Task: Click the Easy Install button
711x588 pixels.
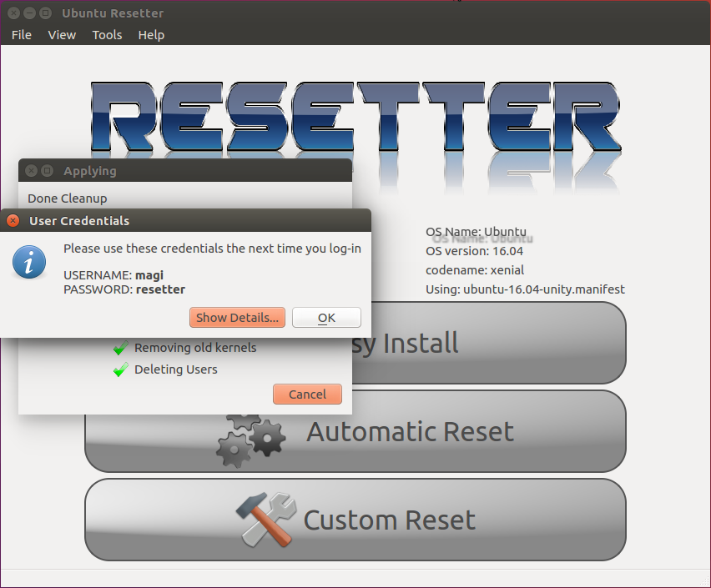Action: point(489,343)
